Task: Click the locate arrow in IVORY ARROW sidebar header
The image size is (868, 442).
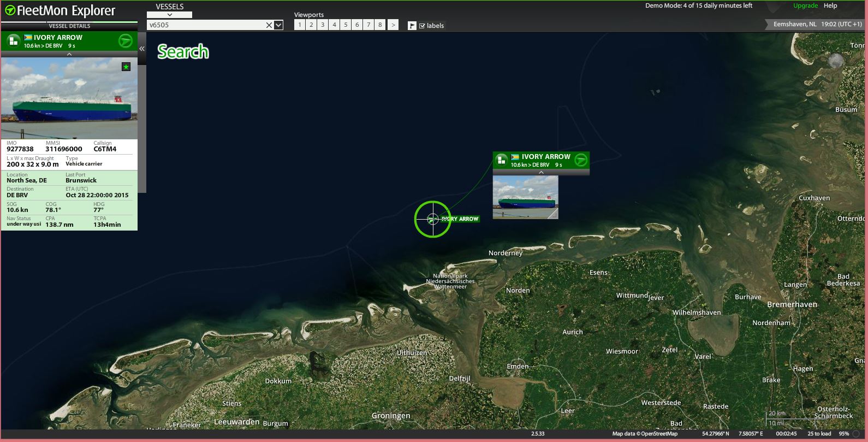Action: (x=126, y=41)
